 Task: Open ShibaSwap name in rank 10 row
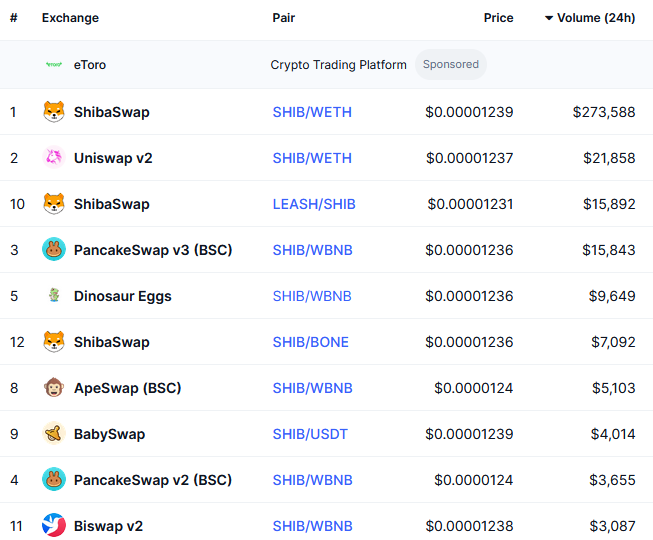[x=112, y=204]
